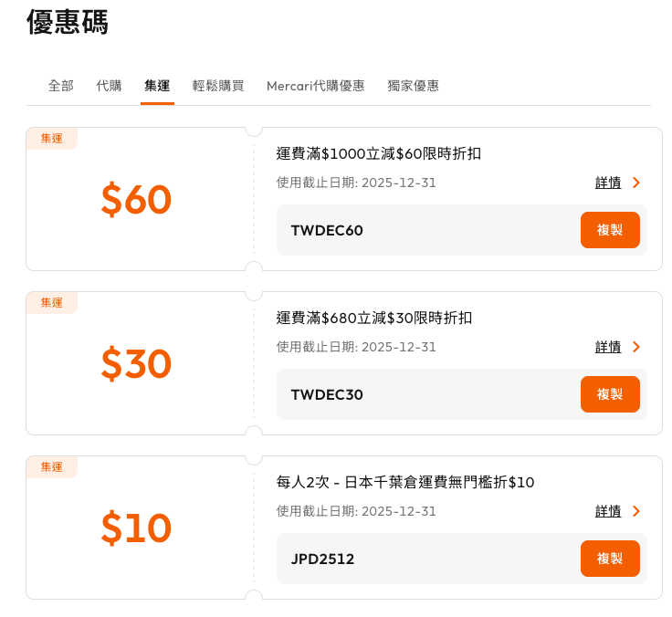Copy the JPD2512 coupon code
672x617 pixels.
[610, 559]
